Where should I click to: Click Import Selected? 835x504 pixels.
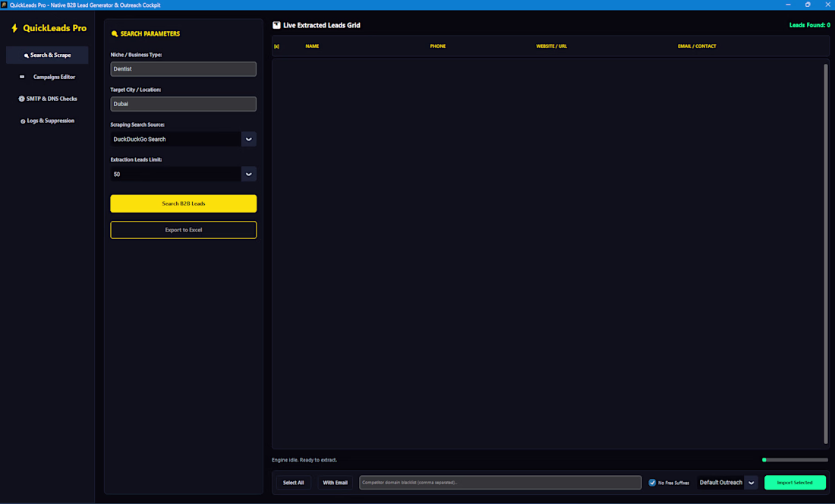795,483
